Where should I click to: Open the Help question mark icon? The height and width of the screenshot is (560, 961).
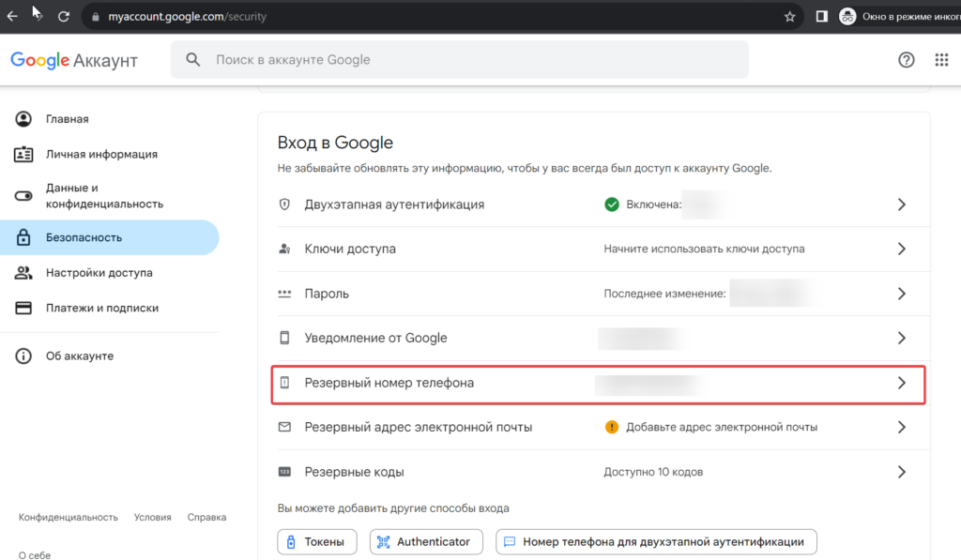coord(907,59)
